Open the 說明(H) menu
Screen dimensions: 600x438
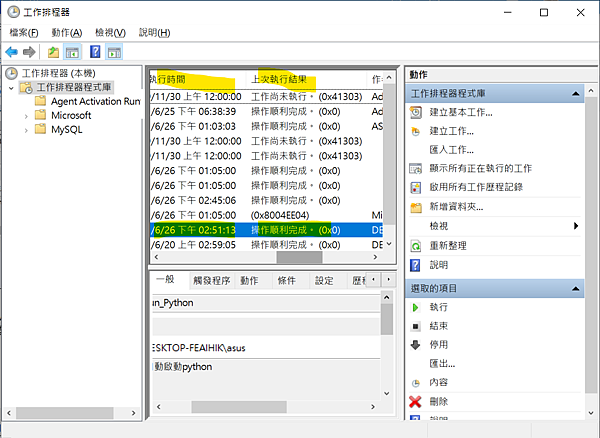(x=154, y=33)
